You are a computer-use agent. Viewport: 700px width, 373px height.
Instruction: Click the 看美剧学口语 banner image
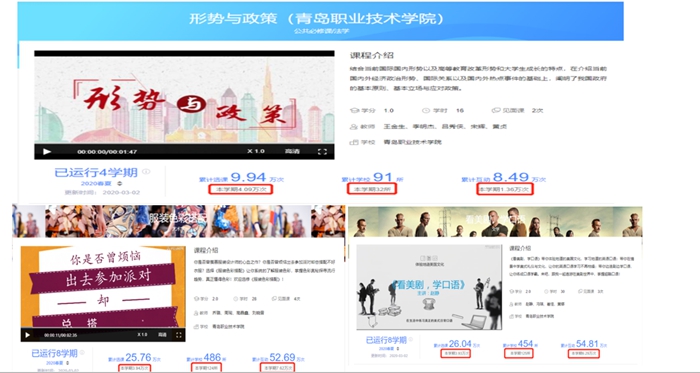[x=496, y=222]
